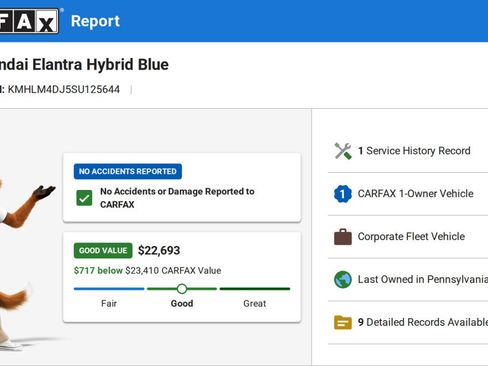Screen dimensions: 488x366
Task: Click the green checkmark no-accidents box
Action: (84, 198)
